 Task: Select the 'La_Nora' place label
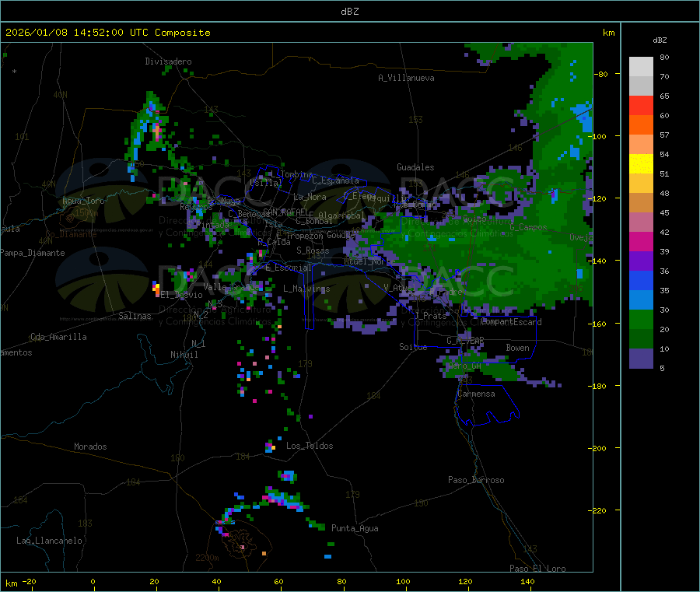(310, 197)
